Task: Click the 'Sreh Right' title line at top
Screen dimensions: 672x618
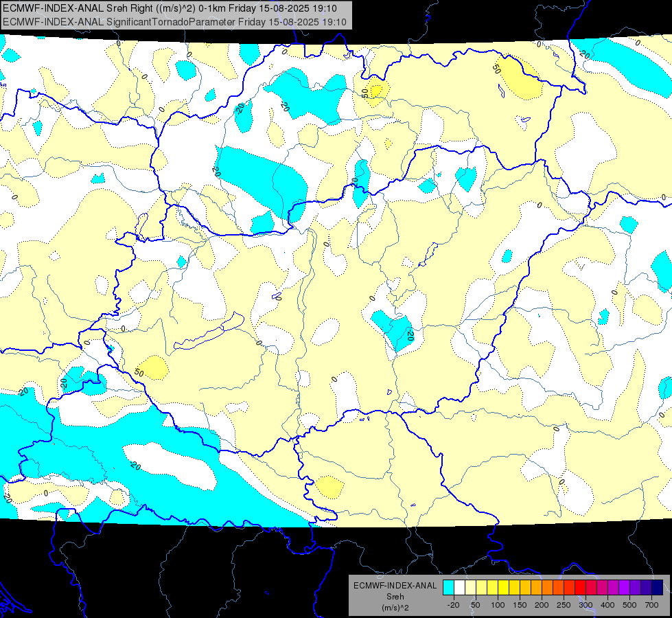Action: (170, 8)
